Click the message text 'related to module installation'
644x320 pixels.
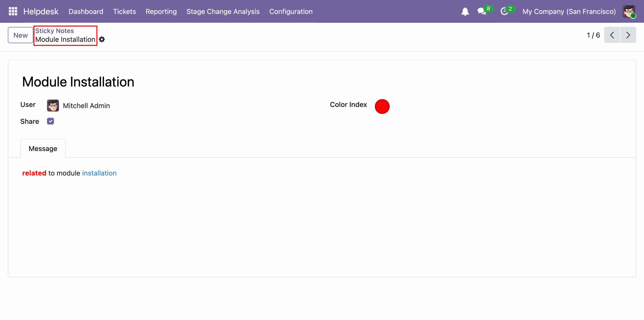coord(69,173)
